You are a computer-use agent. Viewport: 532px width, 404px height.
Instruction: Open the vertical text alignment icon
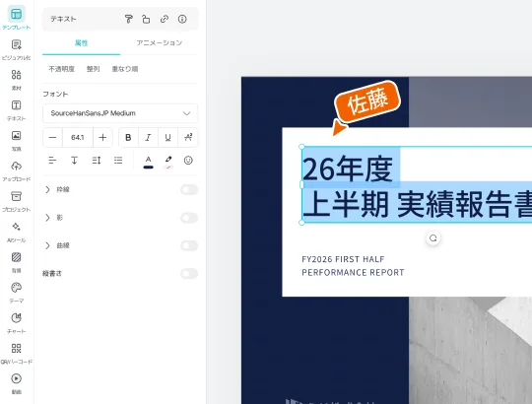[x=74, y=160]
